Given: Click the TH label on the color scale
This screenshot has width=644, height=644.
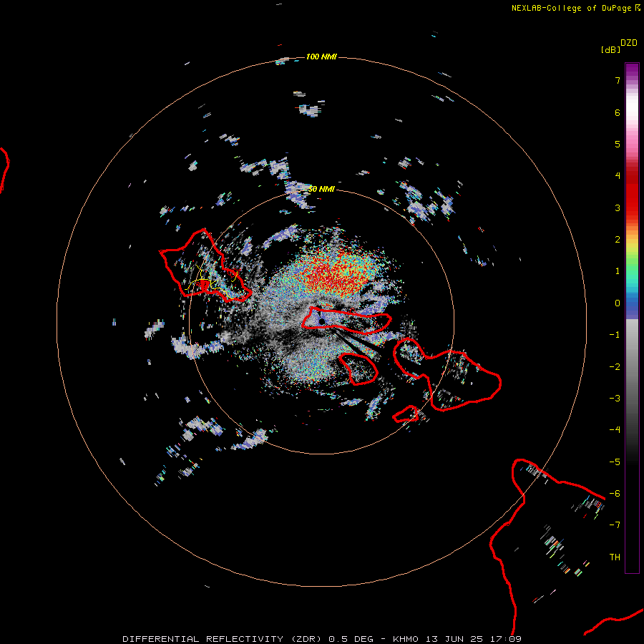Looking at the screenshot, I should 615,557.
